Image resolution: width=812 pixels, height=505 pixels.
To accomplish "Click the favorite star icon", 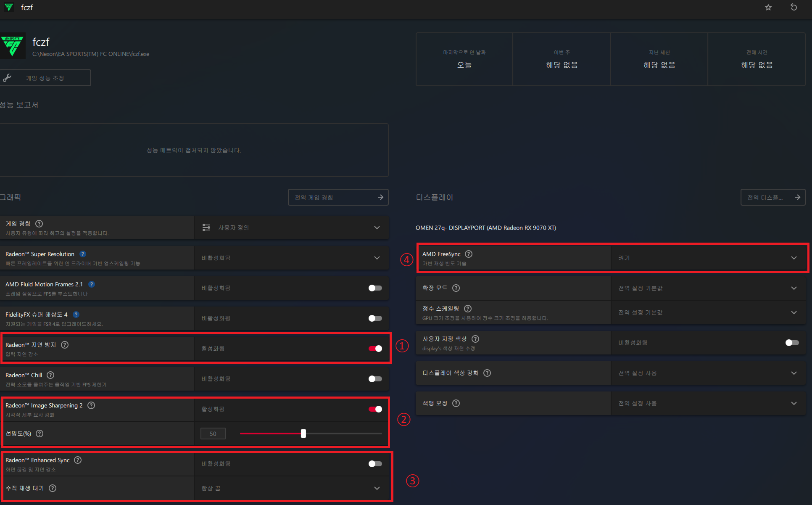I will [768, 7].
